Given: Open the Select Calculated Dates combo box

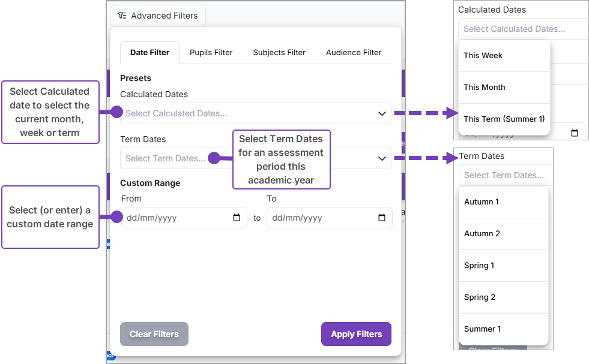Looking at the screenshot, I should pos(246,113).
